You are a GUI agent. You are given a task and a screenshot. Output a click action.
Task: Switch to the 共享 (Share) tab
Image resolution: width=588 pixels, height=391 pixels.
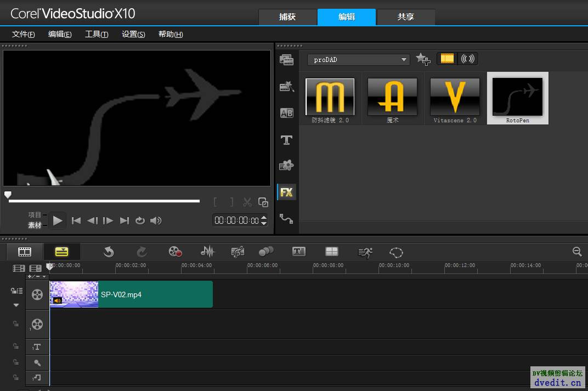click(406, 17)
